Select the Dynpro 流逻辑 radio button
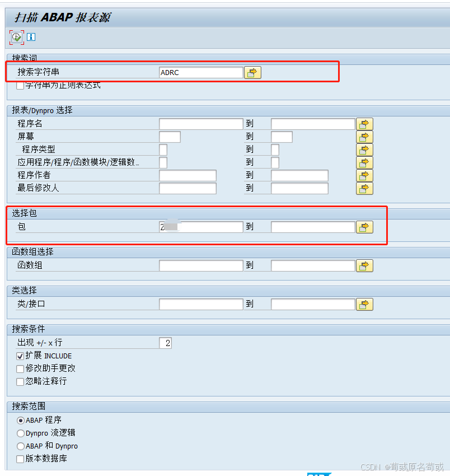The image size is (450, 476). [21, 433]
